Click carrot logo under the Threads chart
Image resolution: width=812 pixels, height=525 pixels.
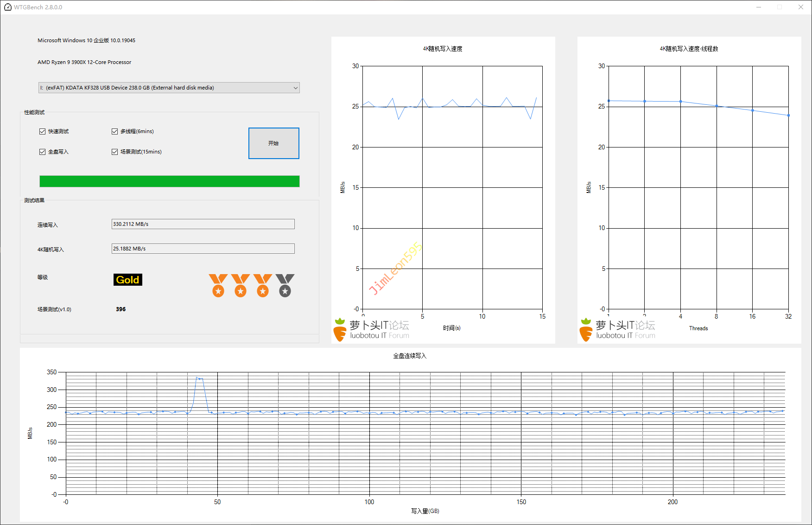[586, 330]
